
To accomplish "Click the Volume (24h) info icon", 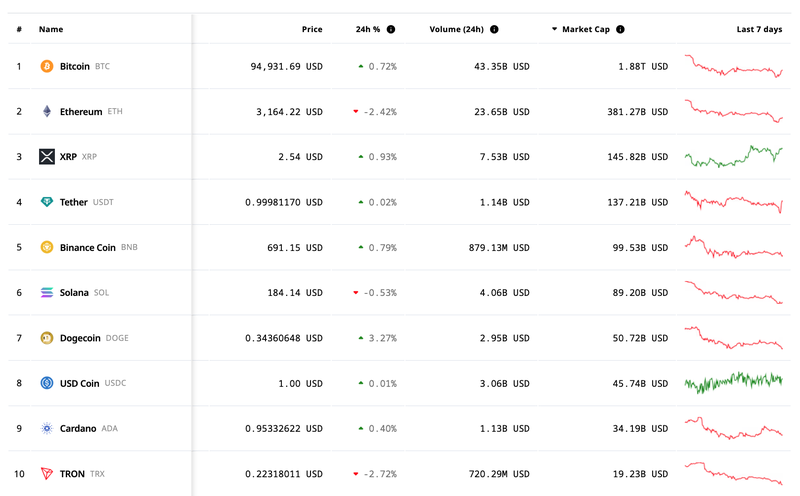I will [x=495, y=29].
